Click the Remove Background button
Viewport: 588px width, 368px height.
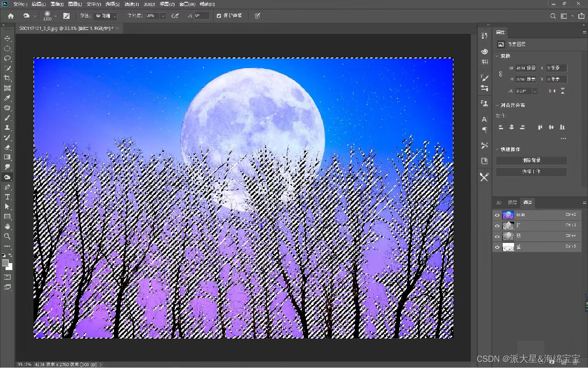tap(531, 161)
